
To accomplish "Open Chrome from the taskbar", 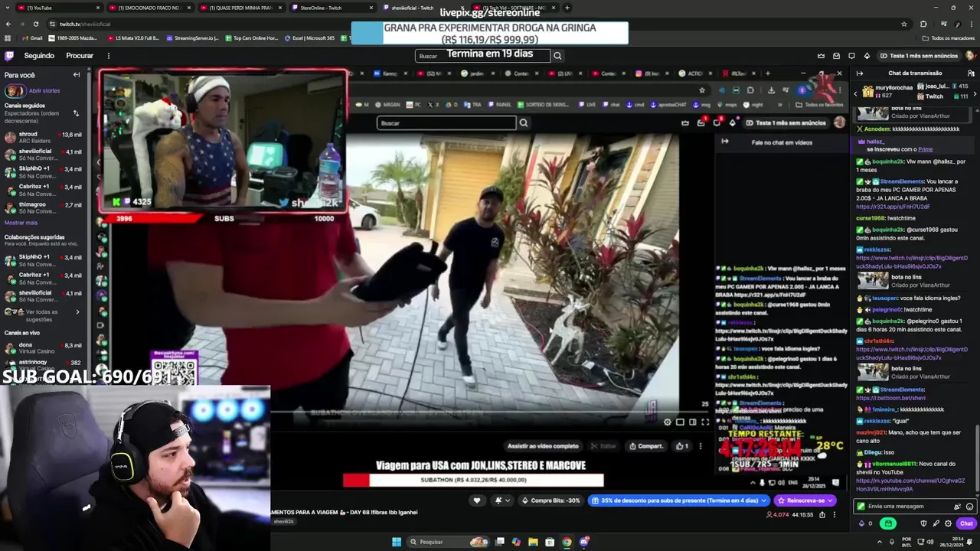I will (567, 542).
